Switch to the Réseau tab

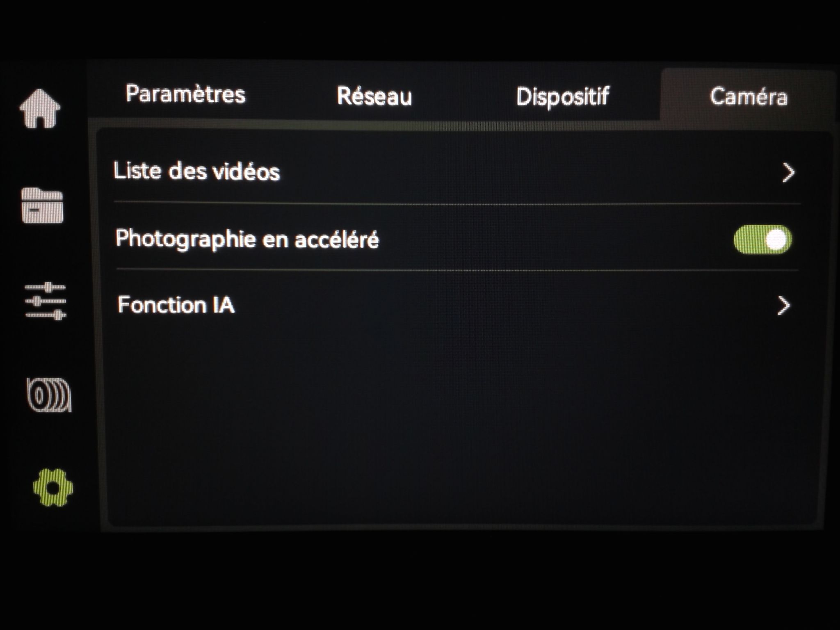[374, 96]
